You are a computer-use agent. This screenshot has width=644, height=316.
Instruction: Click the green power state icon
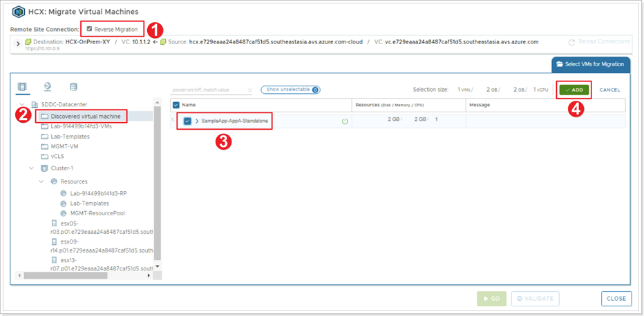(x=345, y=121)
